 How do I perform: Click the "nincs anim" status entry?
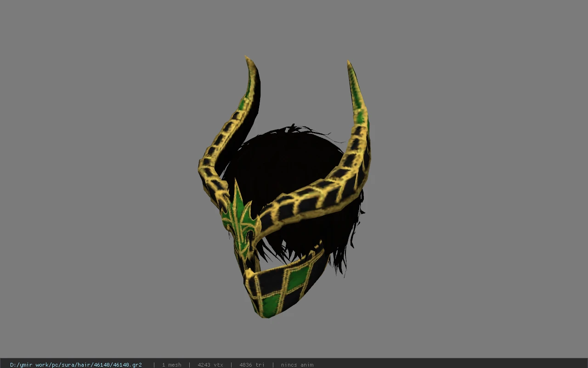[297, 365]
